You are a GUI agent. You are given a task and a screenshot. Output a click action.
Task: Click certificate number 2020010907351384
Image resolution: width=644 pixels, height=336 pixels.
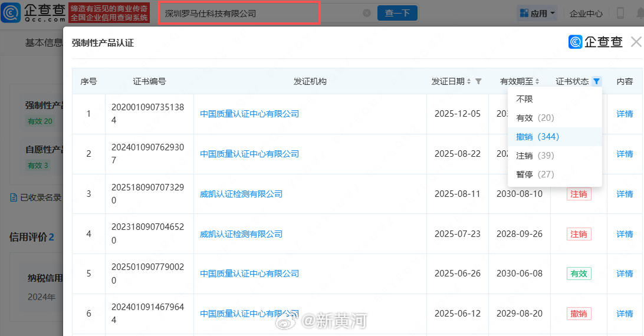point(148,114)
